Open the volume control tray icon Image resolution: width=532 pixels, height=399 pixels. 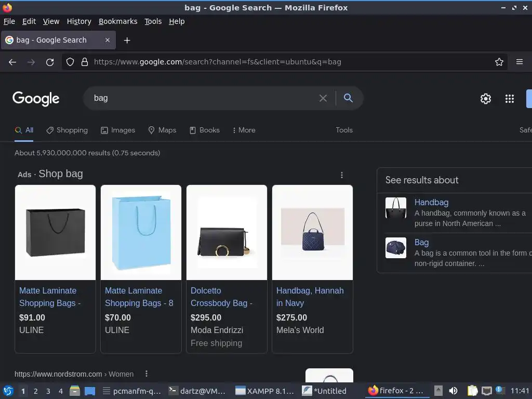pos(453,391)
